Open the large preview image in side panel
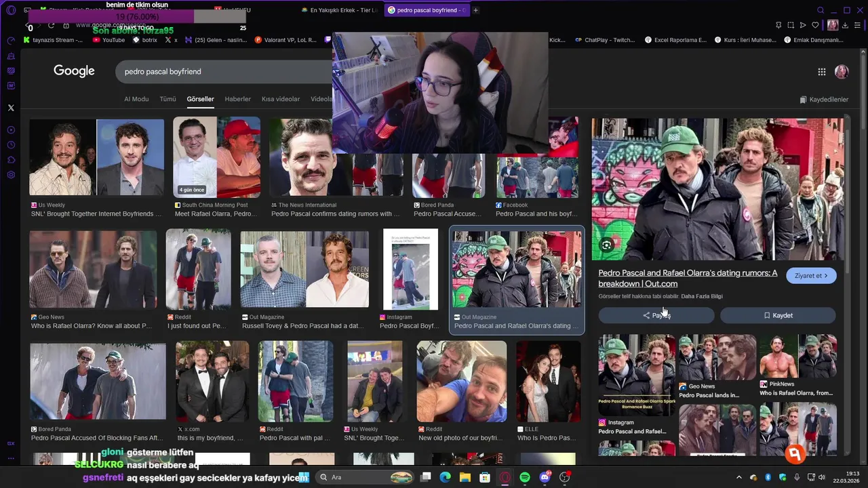 [x=717, y=189]
